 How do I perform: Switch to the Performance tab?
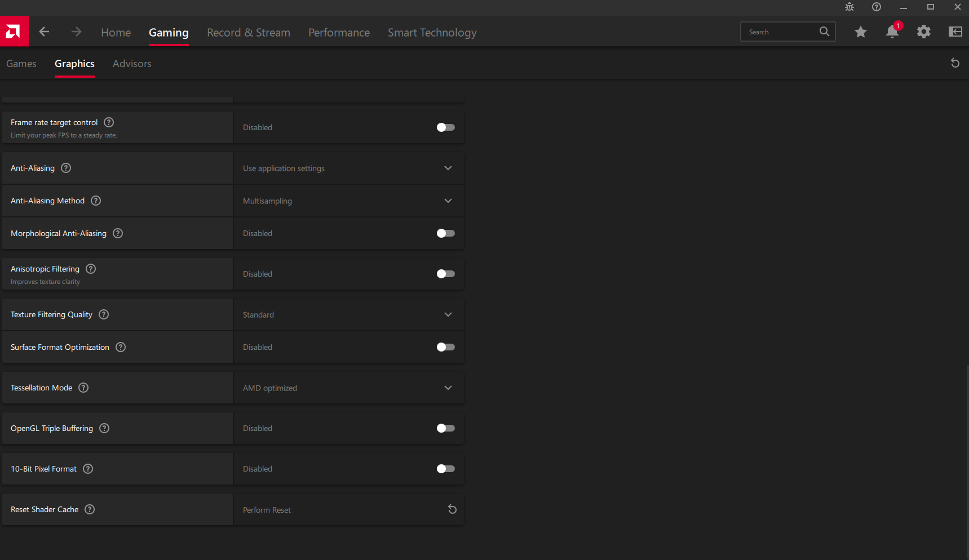click(339, 33)
